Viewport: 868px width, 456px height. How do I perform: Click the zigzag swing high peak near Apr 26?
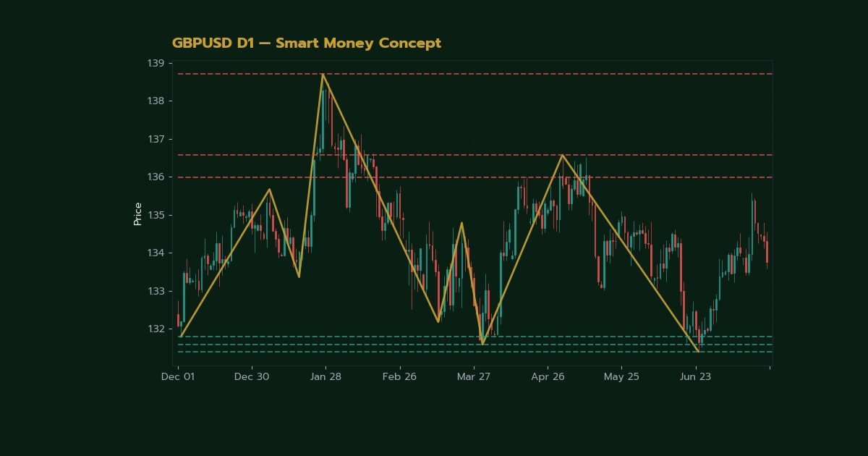tap(562, 155)
